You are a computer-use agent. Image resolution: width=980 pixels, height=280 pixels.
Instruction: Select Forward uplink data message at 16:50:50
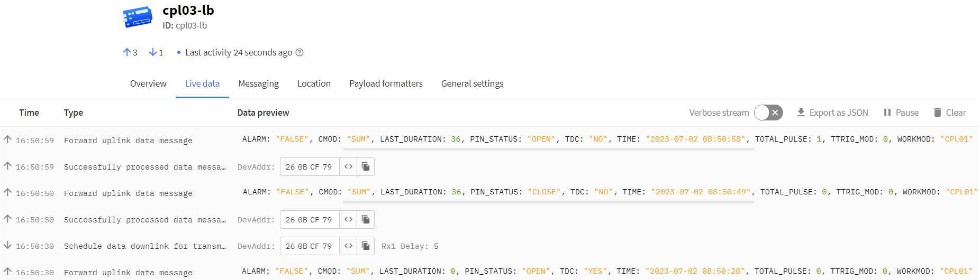[x=128, y=193]
